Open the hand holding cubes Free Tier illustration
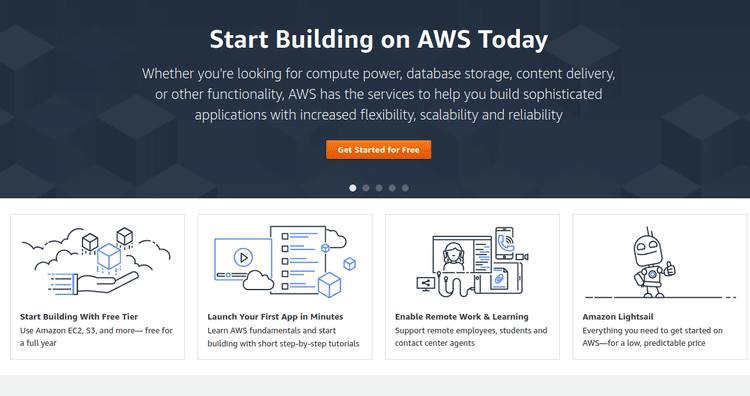 [96, 261]
